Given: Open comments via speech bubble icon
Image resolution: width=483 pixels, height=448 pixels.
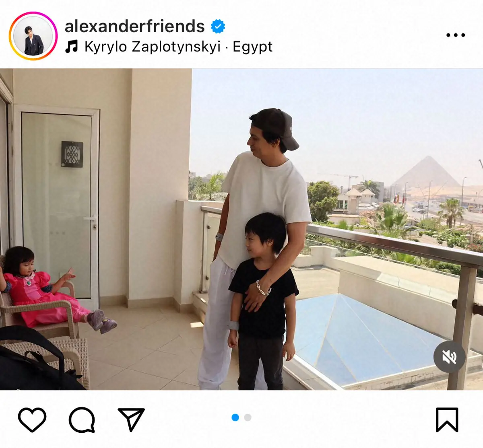Looking at the screenshot, I should coord(82,420).
